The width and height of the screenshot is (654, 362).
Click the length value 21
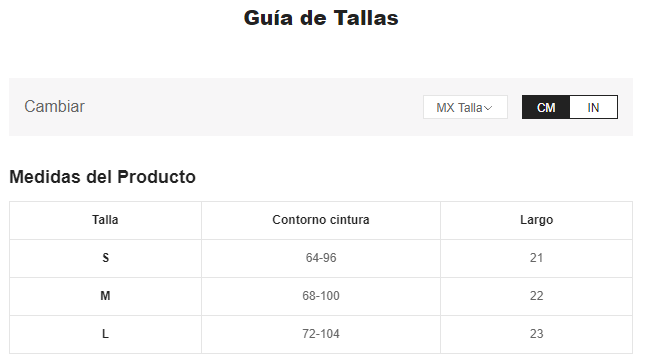click(536, 258)
